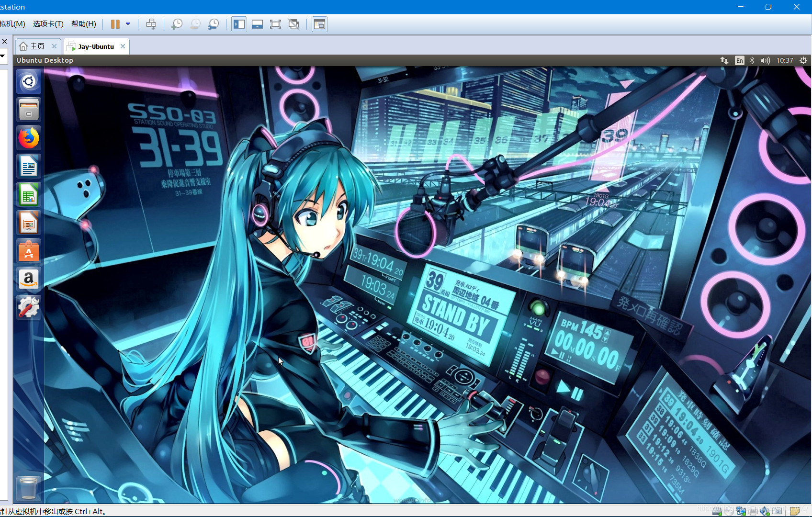The height and width of the screenshot is (517, 812).
Task: Open the Bluetooth indicator menu
Action: pyautogui.click(x=752, y=60)
